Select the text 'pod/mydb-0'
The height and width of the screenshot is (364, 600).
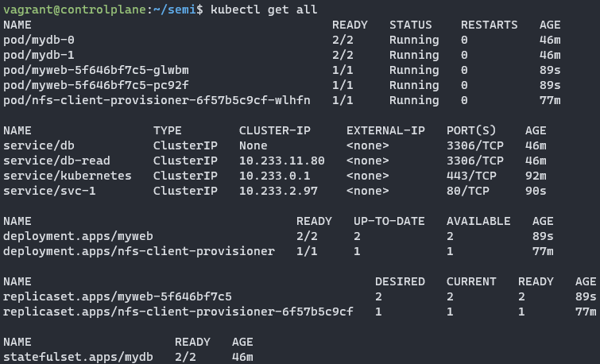point(39,41)
